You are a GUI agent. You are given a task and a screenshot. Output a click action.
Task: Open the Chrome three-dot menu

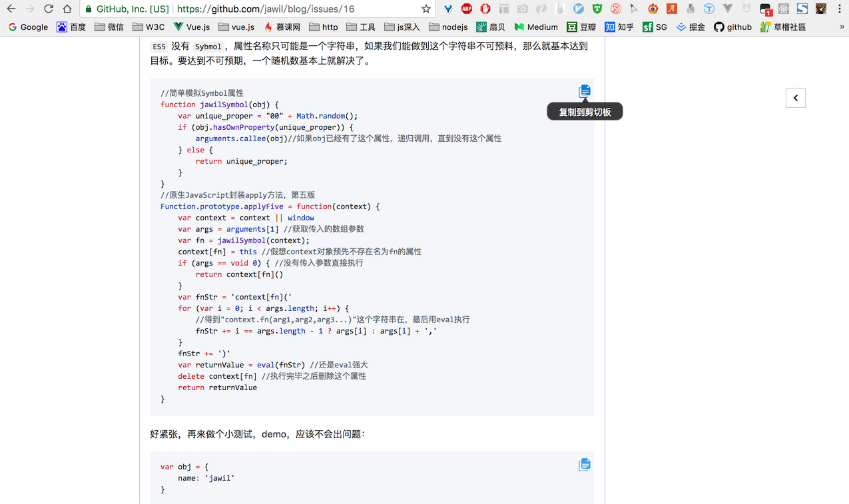[x=840, y=9]
